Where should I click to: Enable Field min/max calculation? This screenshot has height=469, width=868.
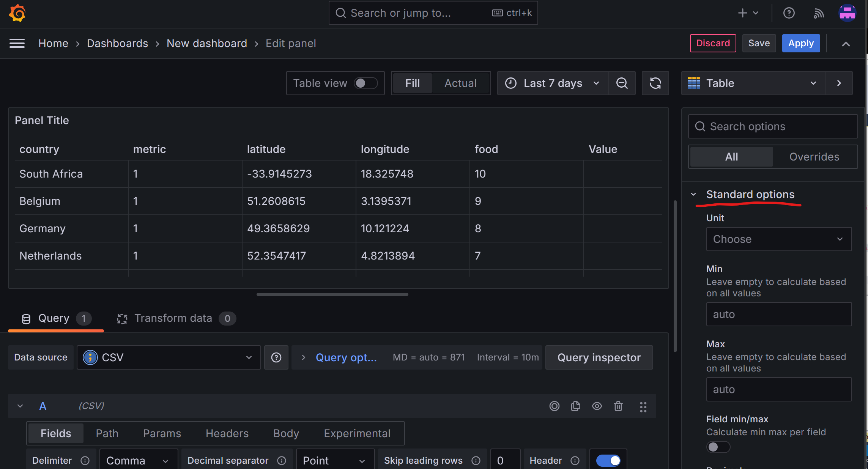pos(718,447)
